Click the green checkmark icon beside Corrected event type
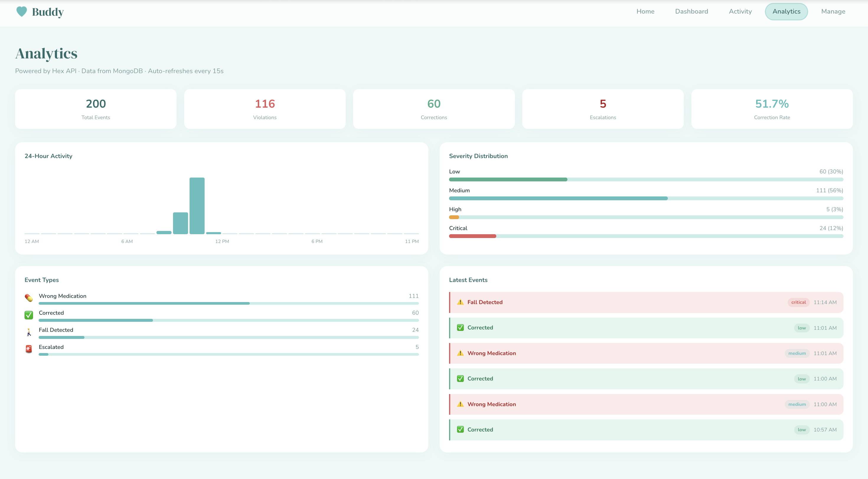 29,315
